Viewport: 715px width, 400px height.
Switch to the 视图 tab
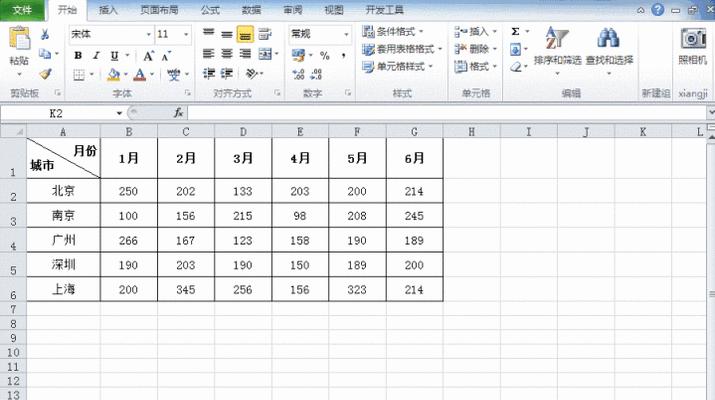(x=334, y=10)
